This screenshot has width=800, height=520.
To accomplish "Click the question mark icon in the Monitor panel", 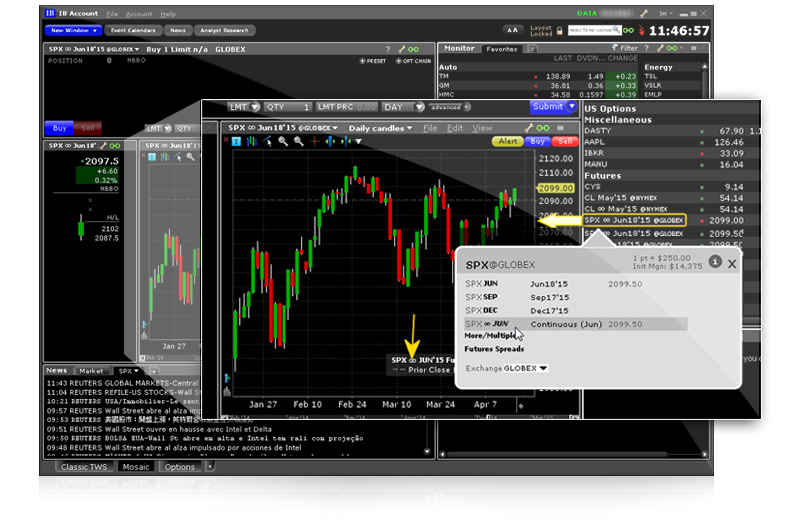I will 646,48.
